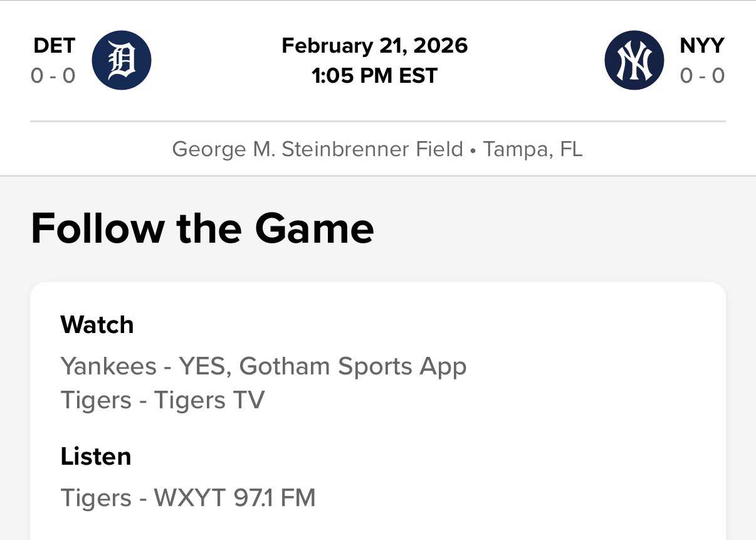The image size is (756, 540).
Task: Click Detroit's 0 - 0 record
Action: (53, 76)
